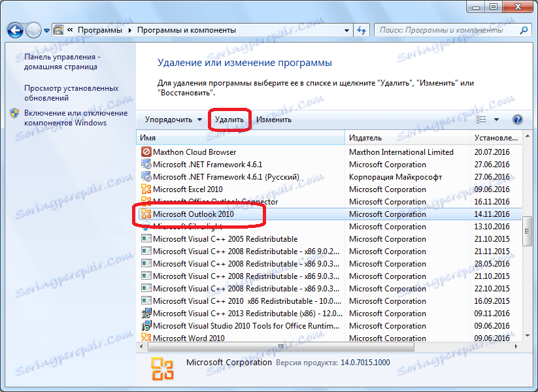Click the shield icon beside Windows features link
The image size is (538, 392).
[14, 113]
